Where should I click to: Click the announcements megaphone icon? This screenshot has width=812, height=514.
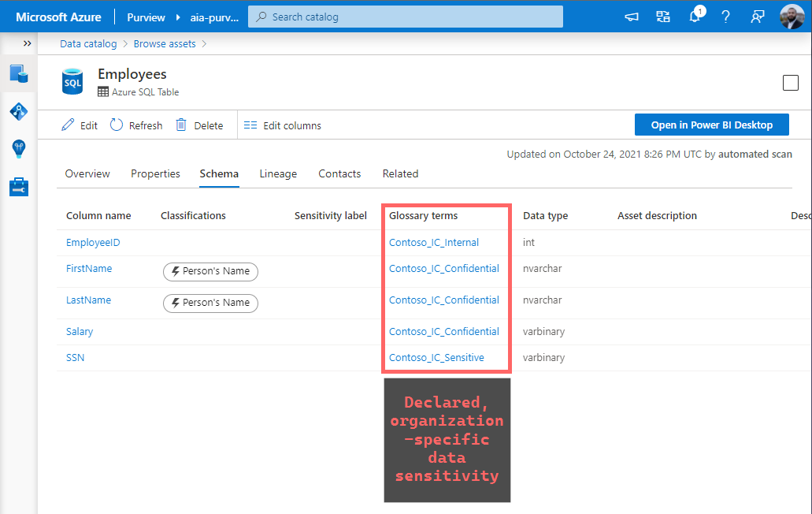(x=632, y=17)
